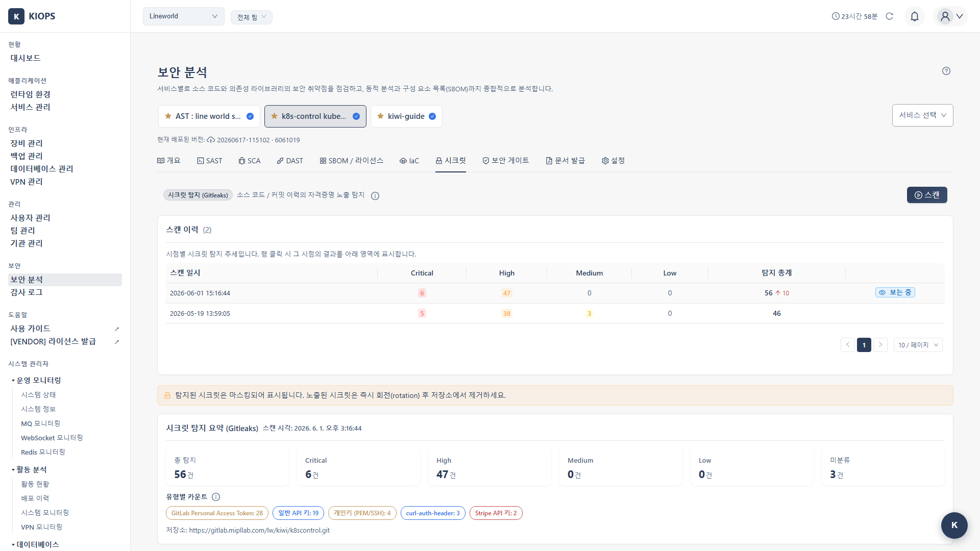The width and height of the screenshot is (980, 551).
Task: Select the kiwi-guide service chip
Action: pyautogui.click(x=406, y=116)
